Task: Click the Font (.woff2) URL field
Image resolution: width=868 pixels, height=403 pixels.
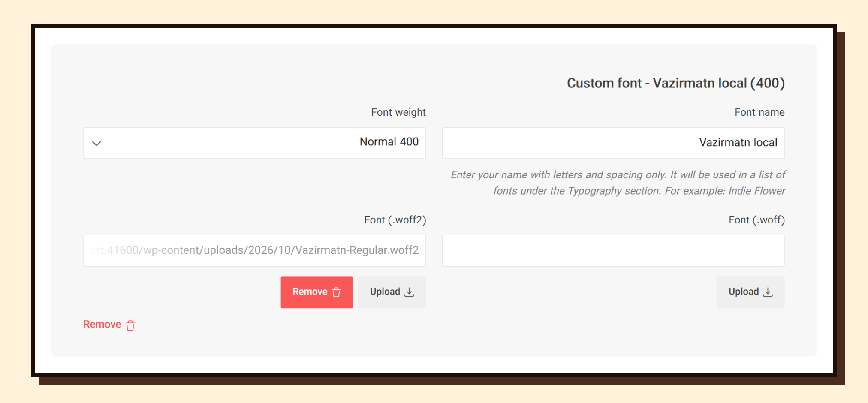Action: pyautogui.click(x=255, y=250)
